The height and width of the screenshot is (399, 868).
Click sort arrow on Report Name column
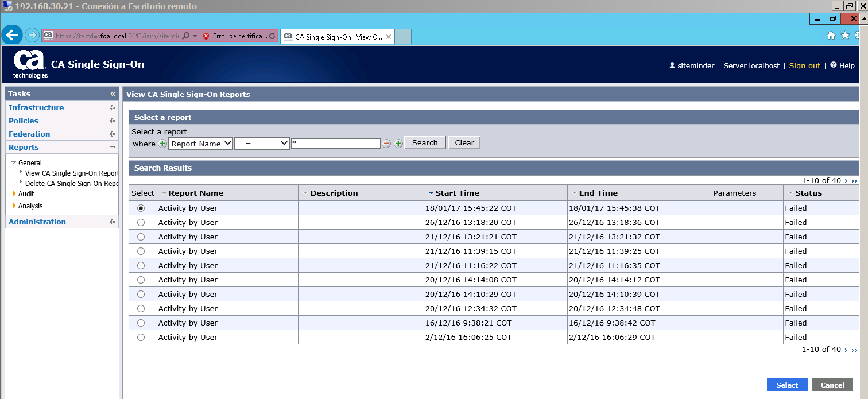click(164, 193)
